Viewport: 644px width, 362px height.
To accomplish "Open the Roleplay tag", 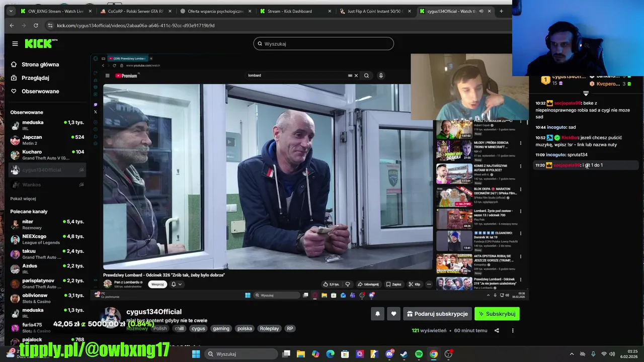I will tap(269, 329).
